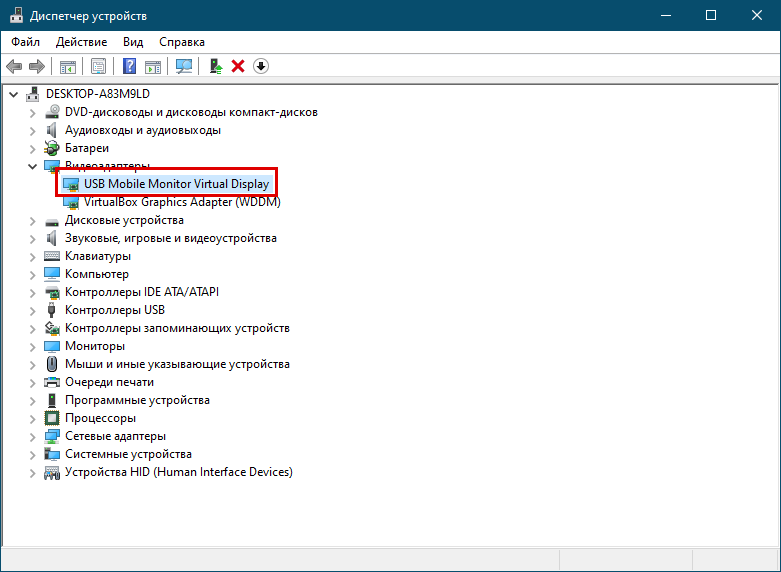The image size is (781, 572).
Task: Open the Файл menu
Action: 25,42
